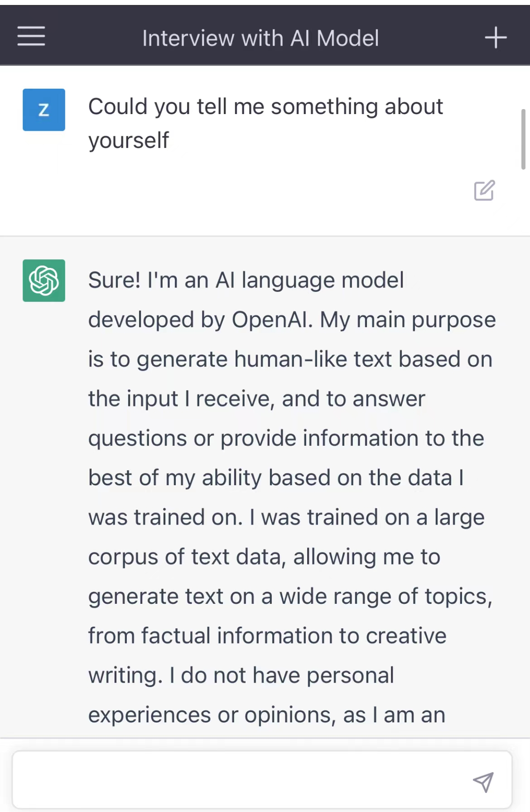
Task: Click the line "corpus of text data, allowing me to"
Action: click(264, 557)
